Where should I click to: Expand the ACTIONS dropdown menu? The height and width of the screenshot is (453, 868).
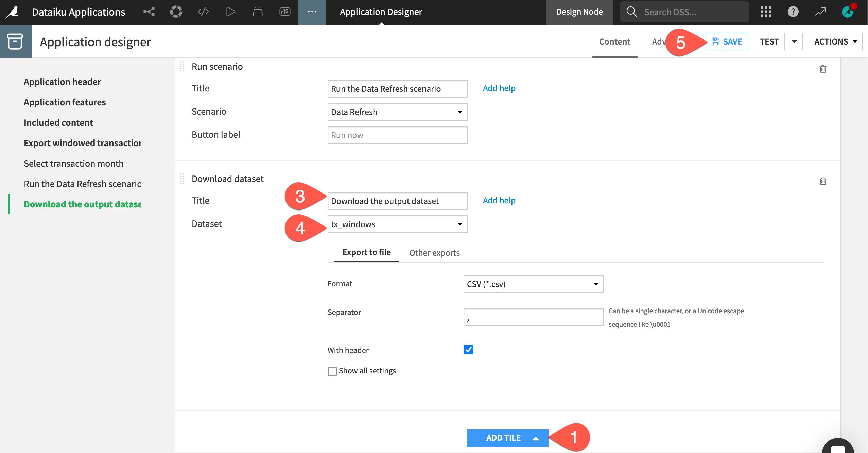click(x=835, y=42)
